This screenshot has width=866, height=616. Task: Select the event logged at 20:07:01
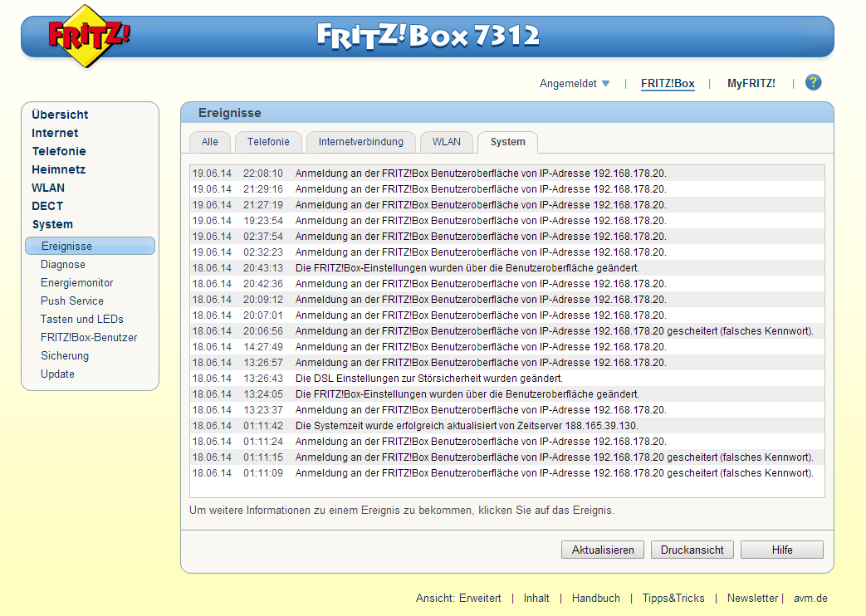pos(507,315)
